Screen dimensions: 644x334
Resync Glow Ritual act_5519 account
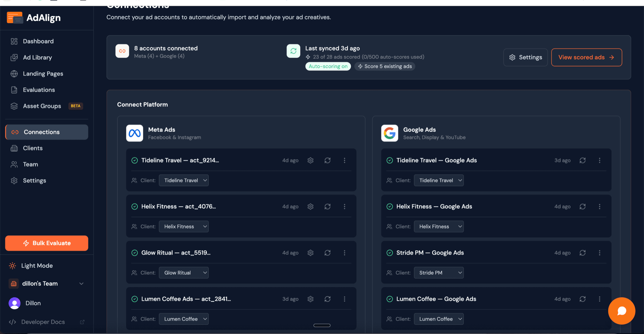coord(327,253)
